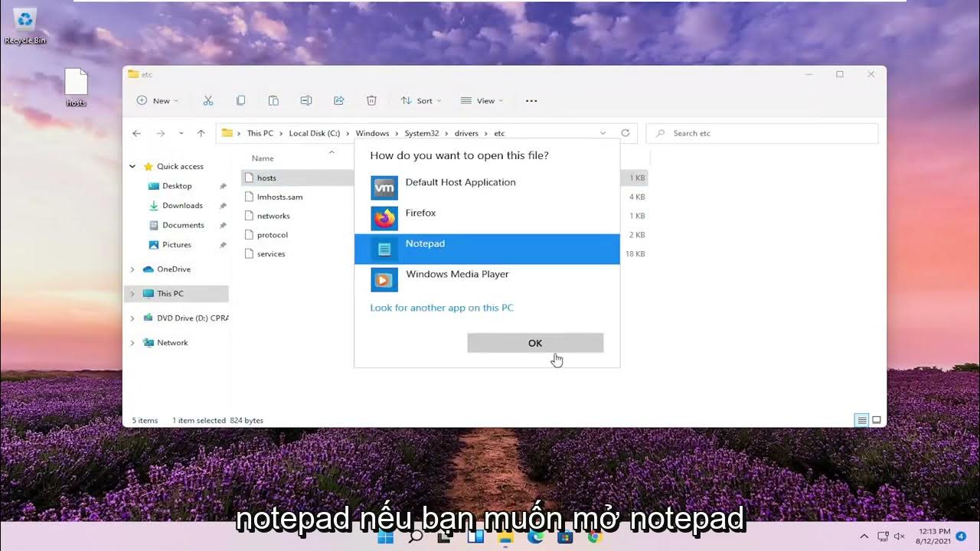Refresh the etc folder view
Viewport: 980px width, 551px height.
(x=626, y=132)
